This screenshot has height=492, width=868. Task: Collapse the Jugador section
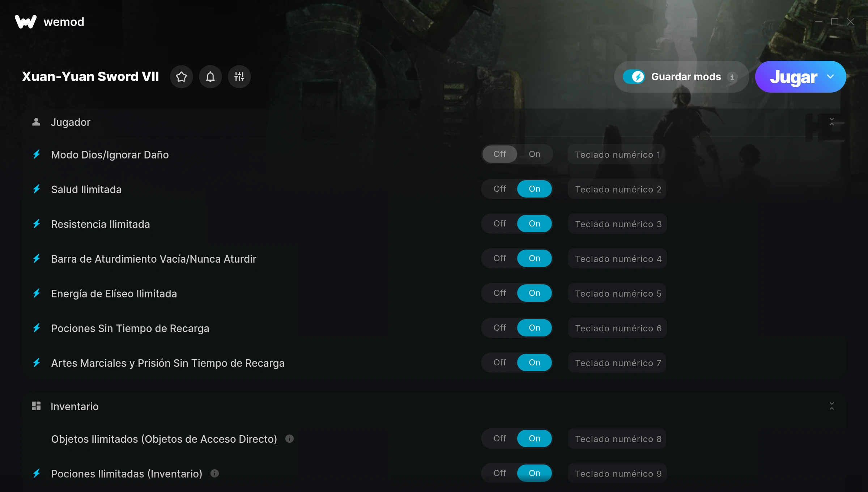pyautogui.click(x=832, y=122)
